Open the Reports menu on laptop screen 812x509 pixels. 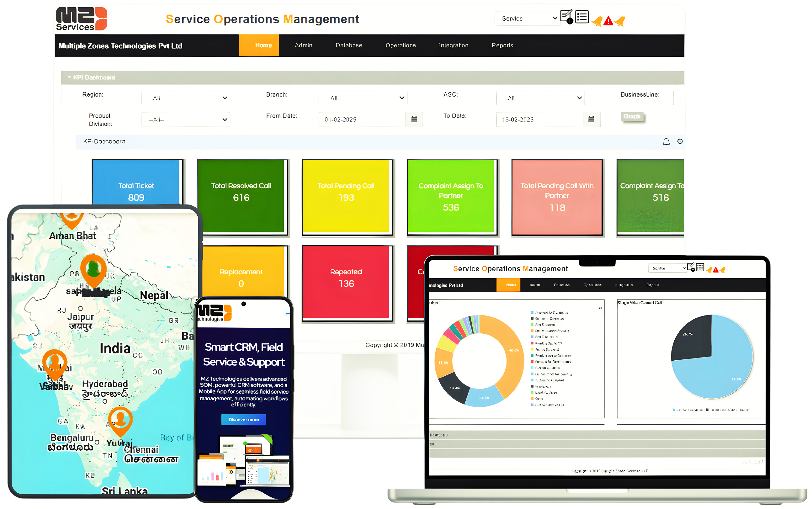[x=653, y=285]
